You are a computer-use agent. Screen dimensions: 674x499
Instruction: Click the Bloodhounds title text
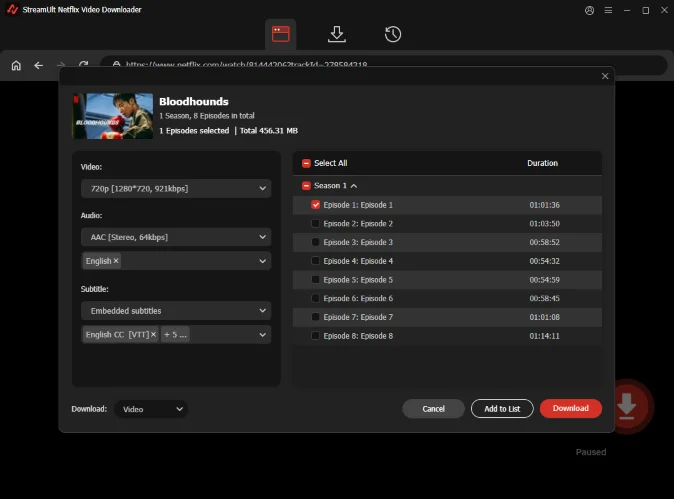click(x=194, y=102)
